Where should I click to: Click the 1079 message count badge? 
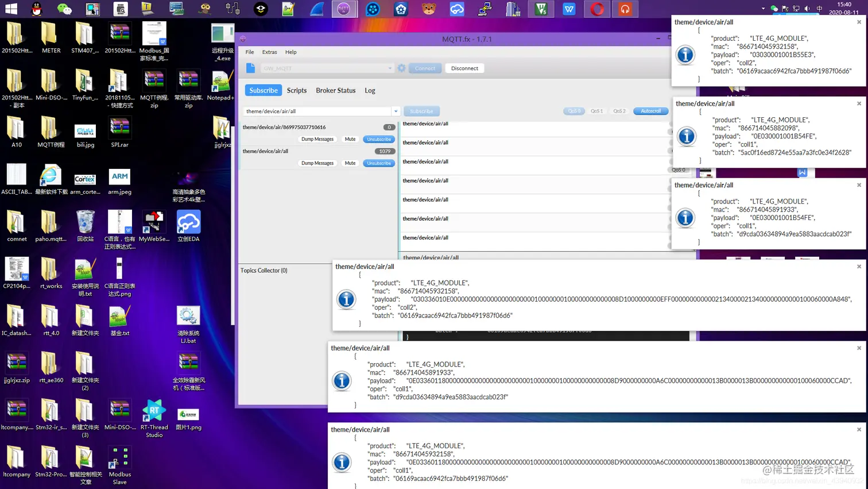click(x=385, y=151)
